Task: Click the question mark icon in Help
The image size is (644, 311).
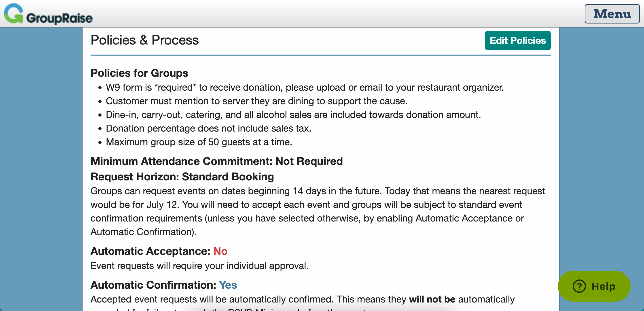Action: pos(579,286)
